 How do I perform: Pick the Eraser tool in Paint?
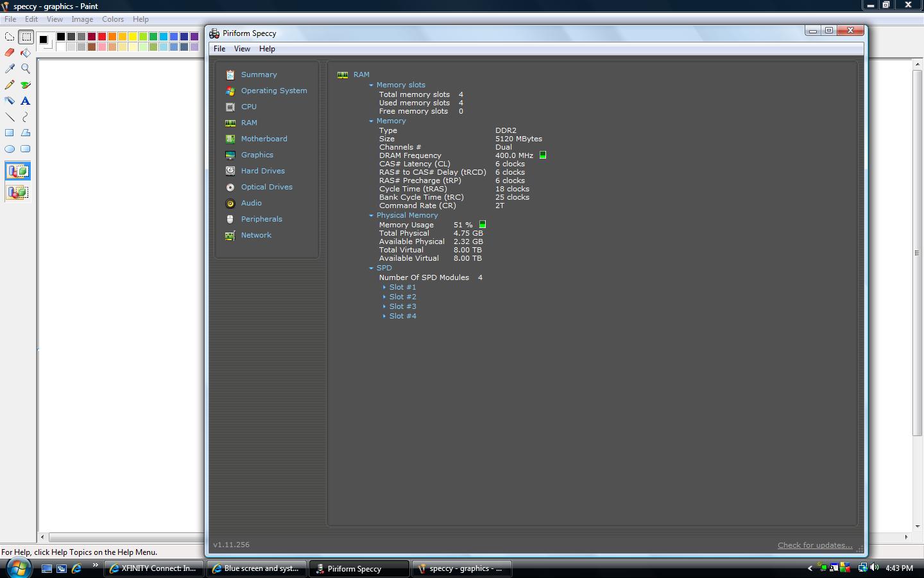tap(10, 53)
